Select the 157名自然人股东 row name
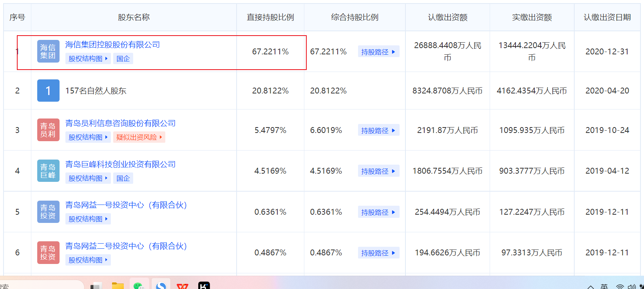The width and height of the screenshot is (644, 289). (x=96, y=91)
